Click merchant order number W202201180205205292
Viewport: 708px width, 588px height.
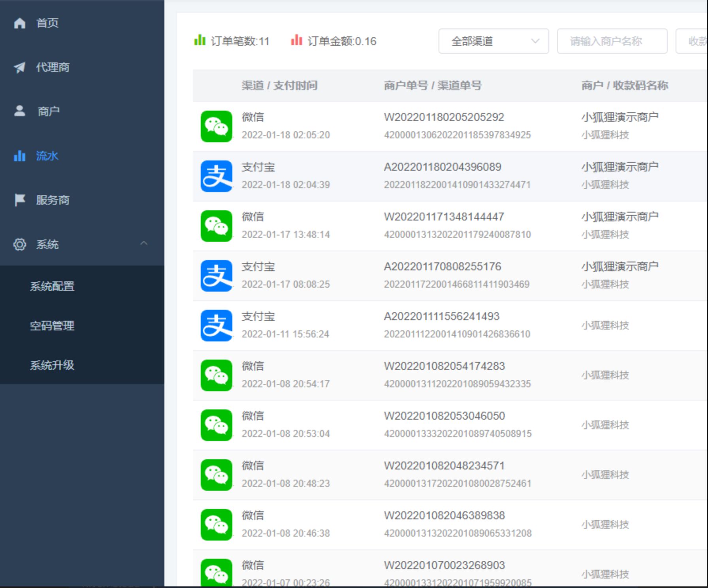point(444,117)
